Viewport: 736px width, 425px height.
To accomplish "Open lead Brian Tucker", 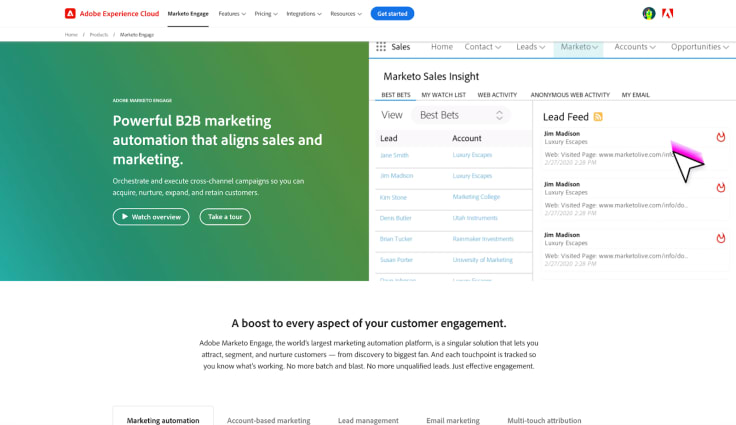I will point(396,239).
